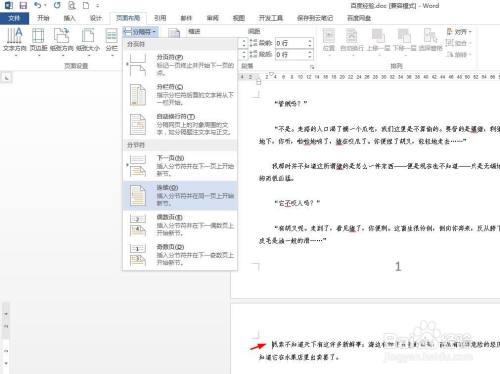The image size is (500, 374).
Task: Click the first-line indent marker on ruler
Action: point(271,74)
